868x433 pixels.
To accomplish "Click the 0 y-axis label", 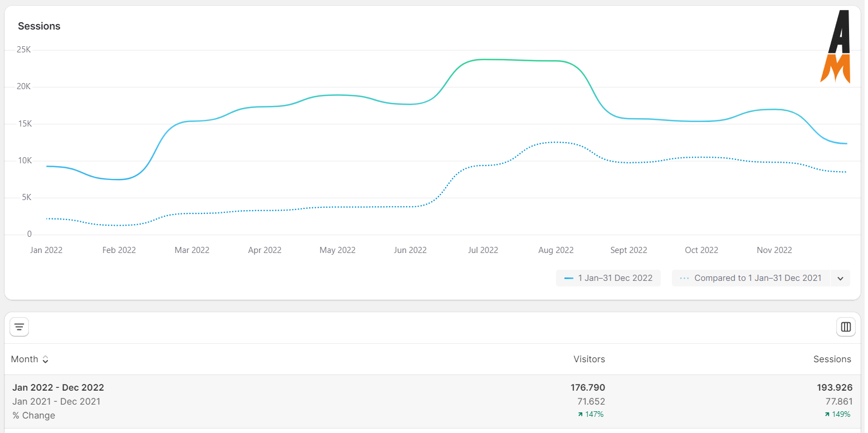I will (x=29, y=234).
